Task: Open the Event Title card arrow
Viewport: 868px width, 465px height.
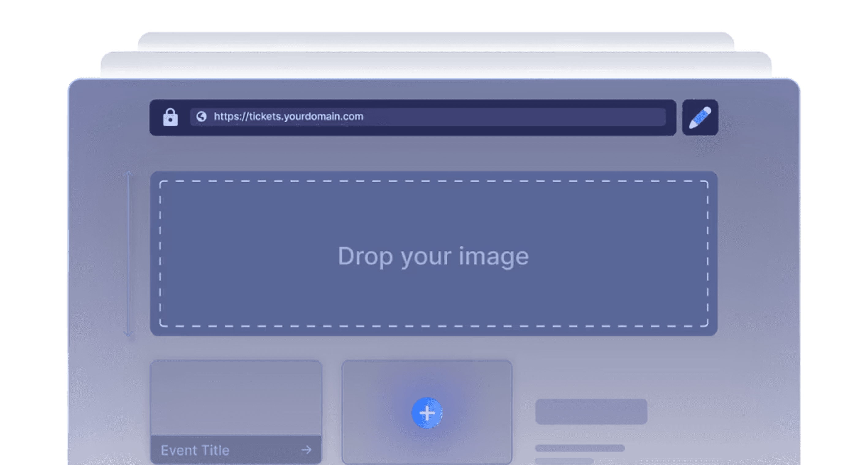Action: point(306,449)
